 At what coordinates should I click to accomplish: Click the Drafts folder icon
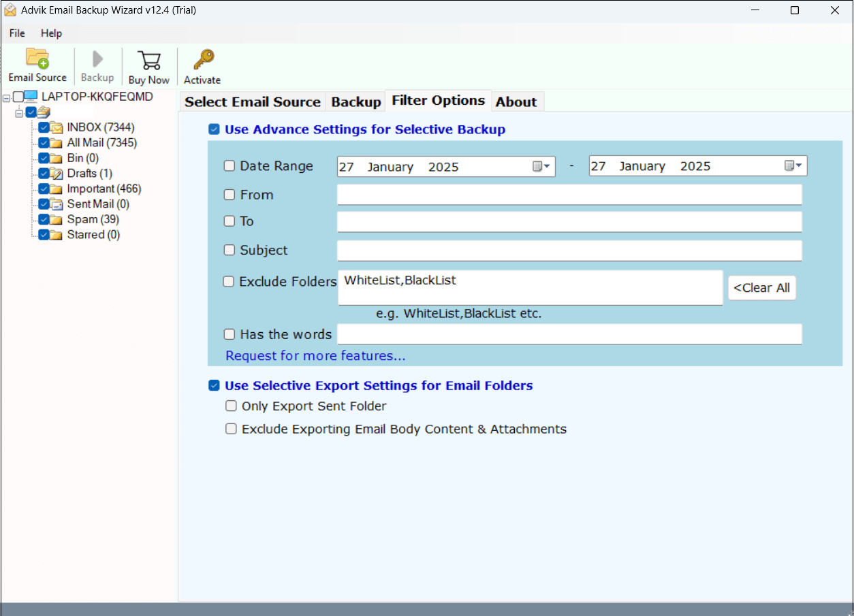pyautogui.click(x=57, y=174)
